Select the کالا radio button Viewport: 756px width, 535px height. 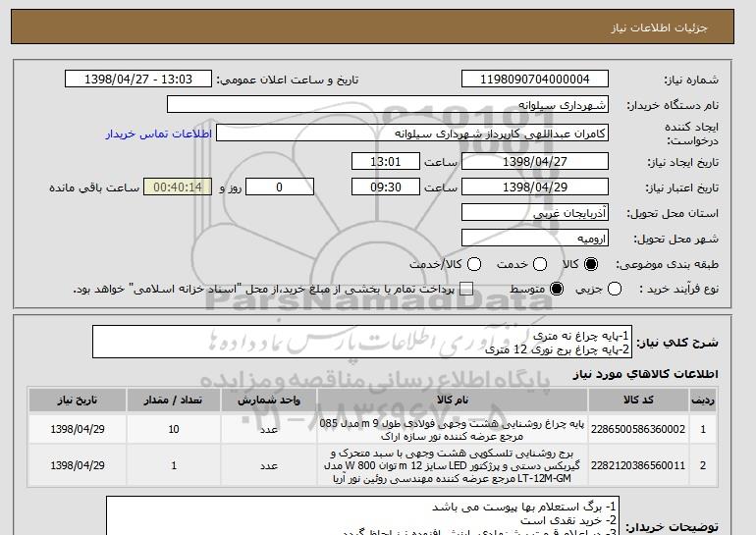click(x=591, y=264)
